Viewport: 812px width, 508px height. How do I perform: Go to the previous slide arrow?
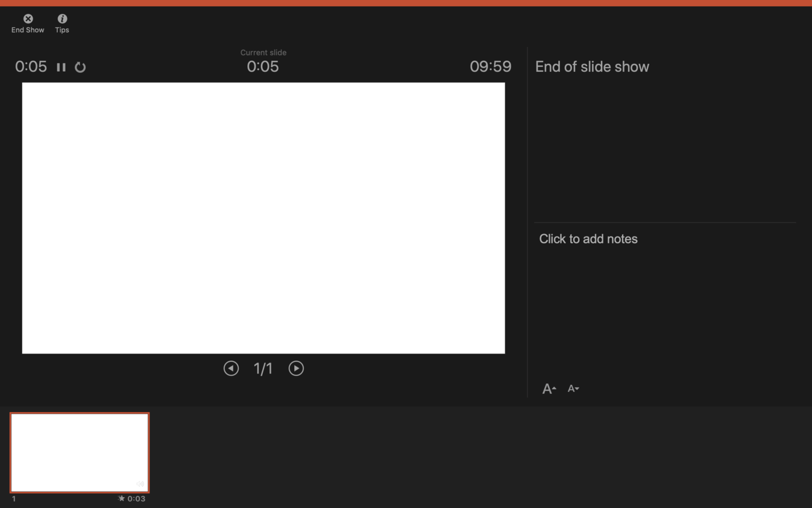pyautogui.click(x=231, y=368)
